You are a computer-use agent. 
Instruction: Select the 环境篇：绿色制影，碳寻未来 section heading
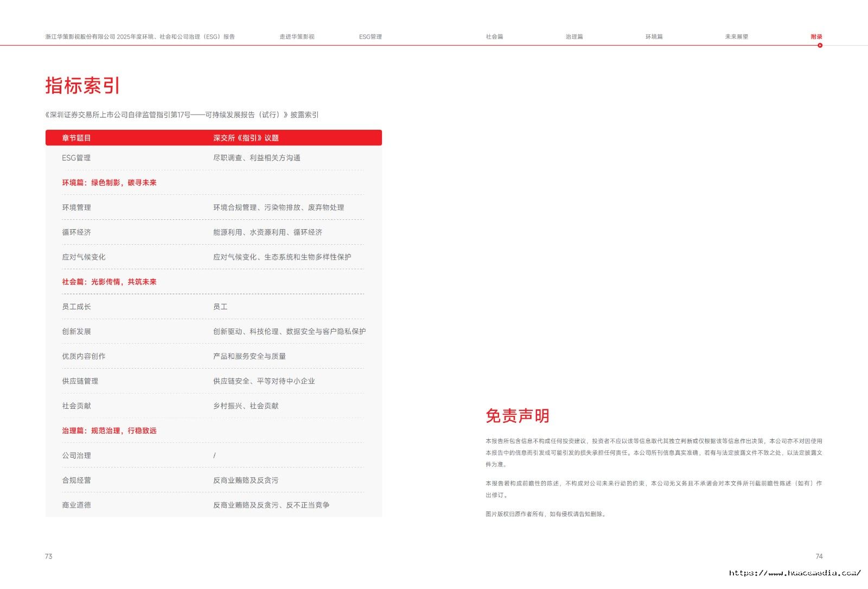click(x=109, y=182)
